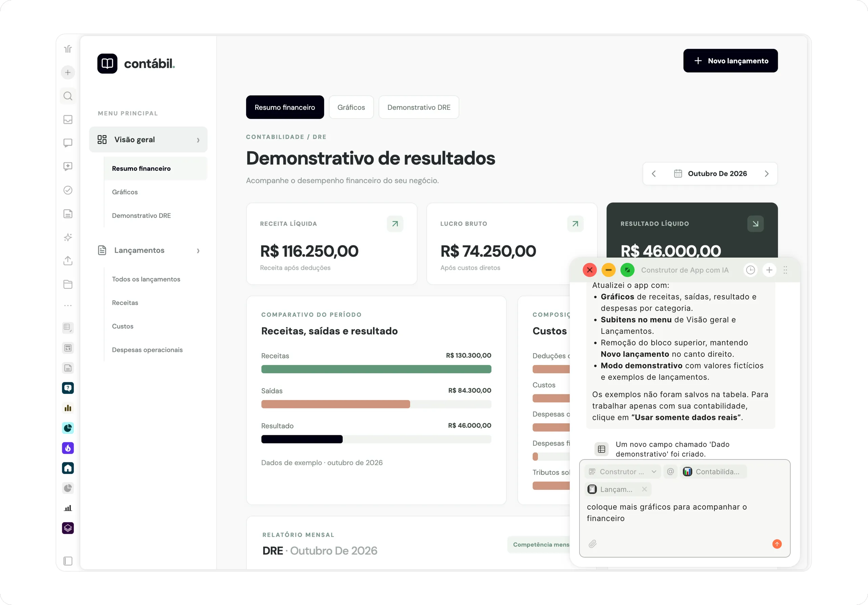
Task: Click the Contabilida... context chip
Action: coord(713,471)
